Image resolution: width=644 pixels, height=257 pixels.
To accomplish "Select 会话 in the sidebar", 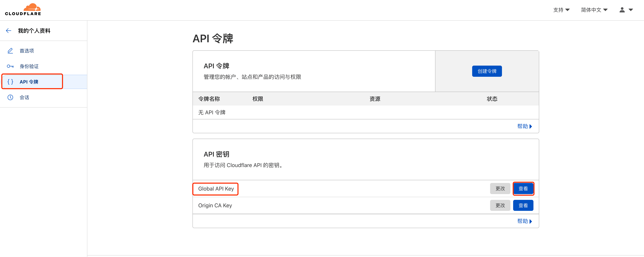I will click(24, 97).
